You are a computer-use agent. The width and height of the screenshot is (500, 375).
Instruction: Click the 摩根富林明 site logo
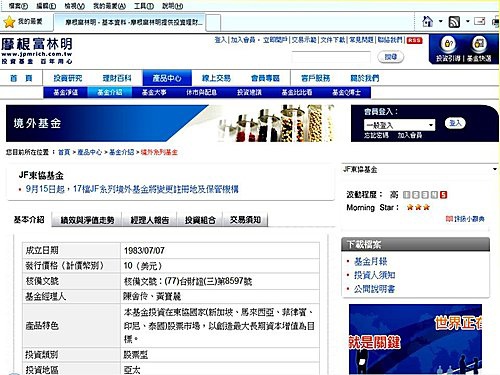coord(37,50)
